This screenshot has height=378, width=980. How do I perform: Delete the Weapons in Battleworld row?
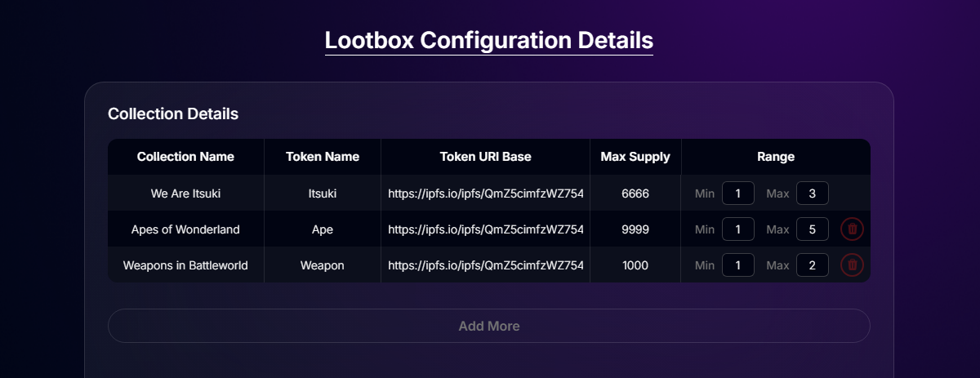852,265
